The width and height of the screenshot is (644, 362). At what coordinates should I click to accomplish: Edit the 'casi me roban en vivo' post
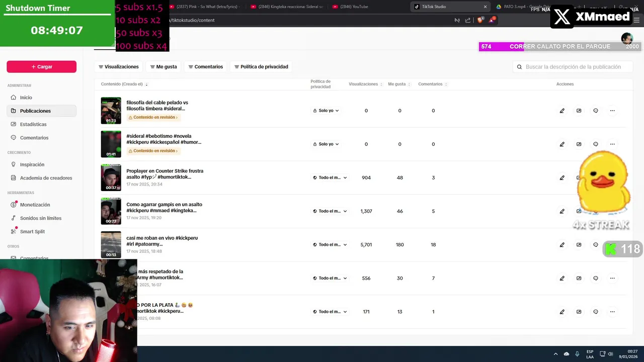click(562, 245)
